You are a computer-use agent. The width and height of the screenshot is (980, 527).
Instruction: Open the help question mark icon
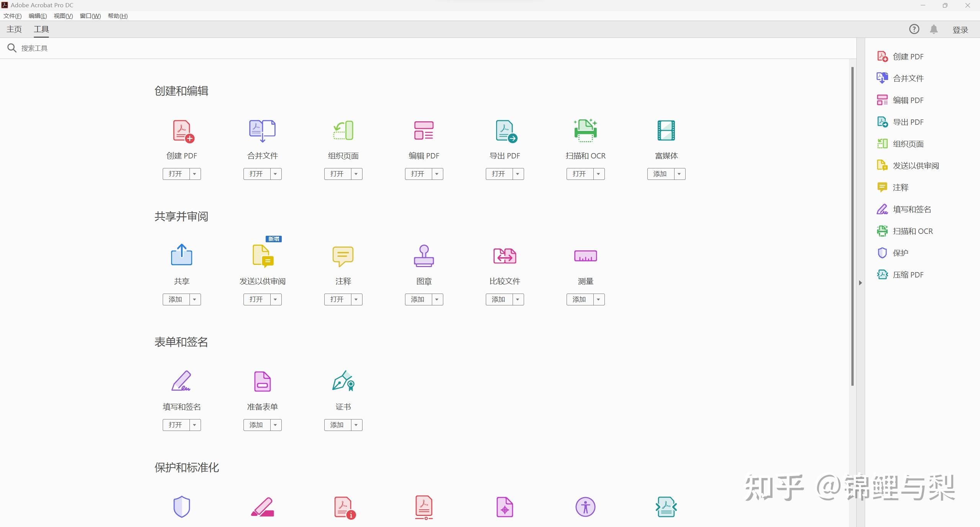click(914, 29)
